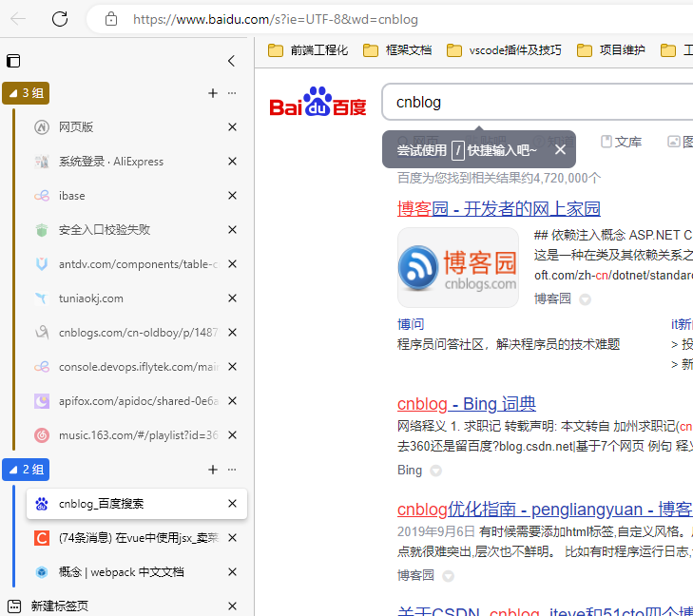
Task: Close the ibase tab
Action: (x=232, y=196)
